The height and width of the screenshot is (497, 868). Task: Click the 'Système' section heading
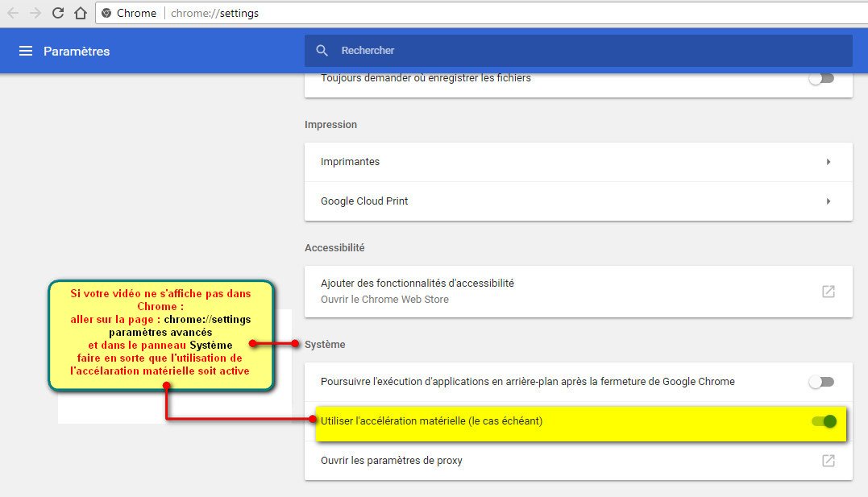[x=325, y=344]
